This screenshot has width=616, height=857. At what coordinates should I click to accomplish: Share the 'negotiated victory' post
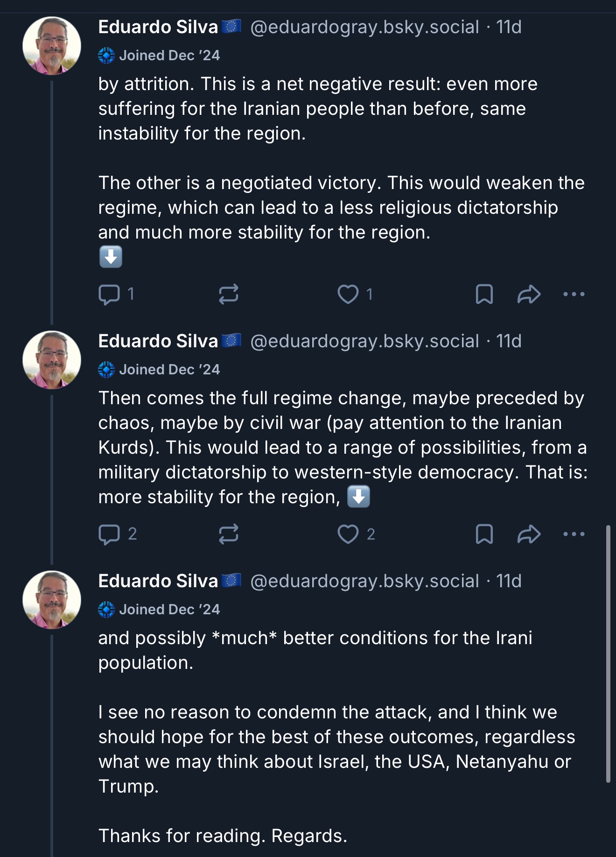tap(529, 295)
